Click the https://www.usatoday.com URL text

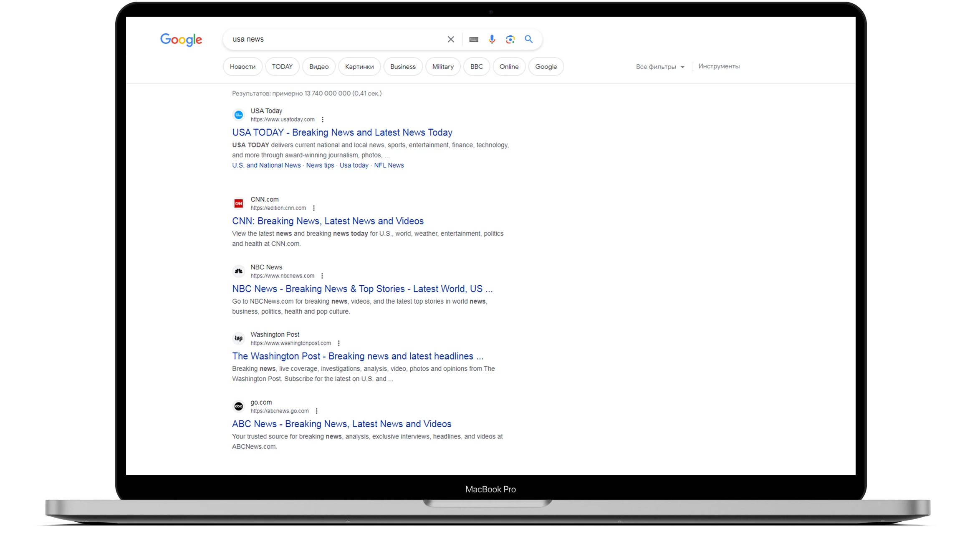pos(283,120)
